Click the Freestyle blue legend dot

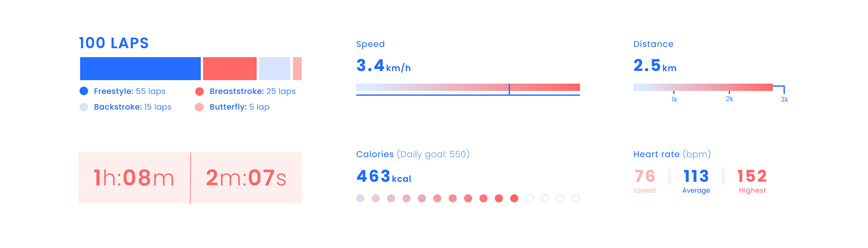(84, 91)
